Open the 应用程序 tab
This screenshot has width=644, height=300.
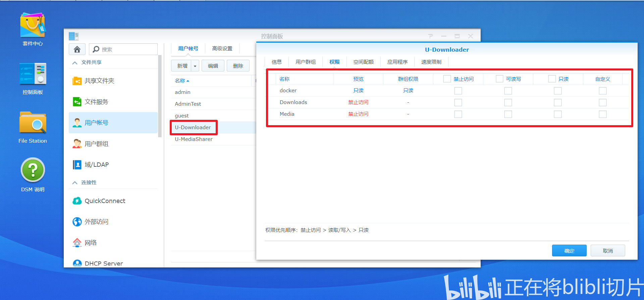pos(397,62)
